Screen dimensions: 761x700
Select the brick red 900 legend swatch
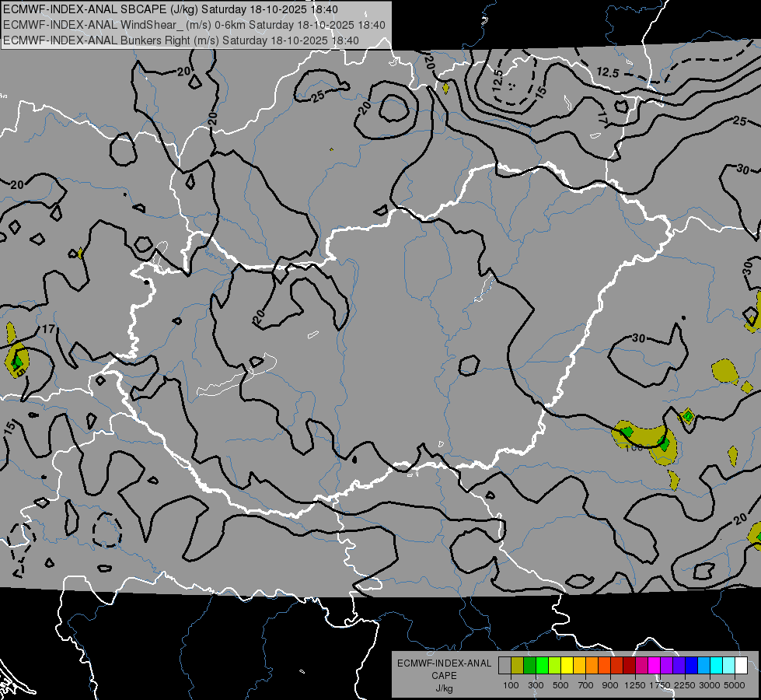click(x=617, y=665)
